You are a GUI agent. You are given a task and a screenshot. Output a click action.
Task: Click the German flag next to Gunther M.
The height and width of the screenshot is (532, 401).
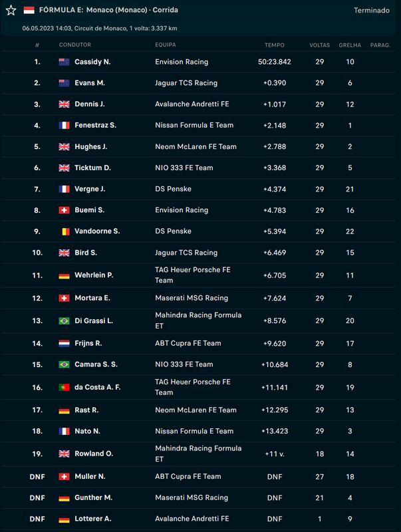click(64, 497)
